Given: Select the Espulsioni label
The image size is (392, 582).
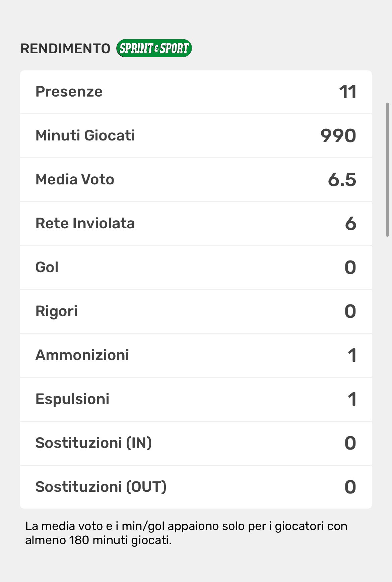Looking at the screenshot, I should [x=72, y=399].
